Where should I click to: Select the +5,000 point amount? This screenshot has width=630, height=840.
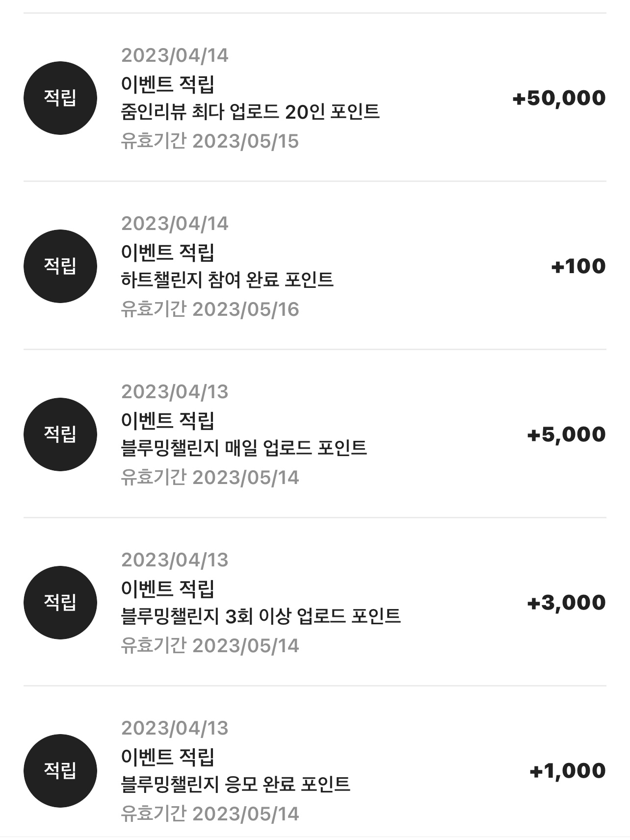pos(567,434)
